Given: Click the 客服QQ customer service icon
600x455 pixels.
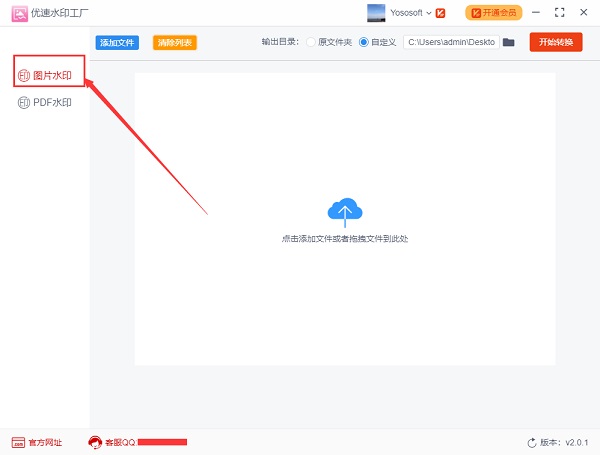Looking at the screenshot, I should point(96,442).
